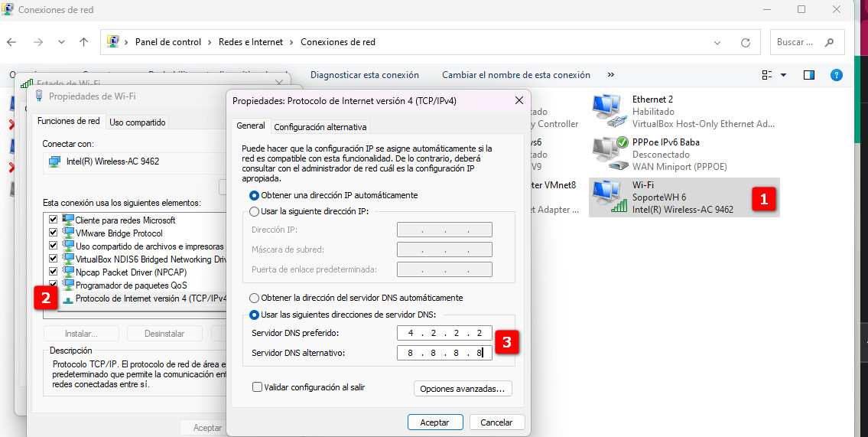Select obtain DNS server address automatically
This screenshot has width=868, height=437.
(x=255, y=298)
